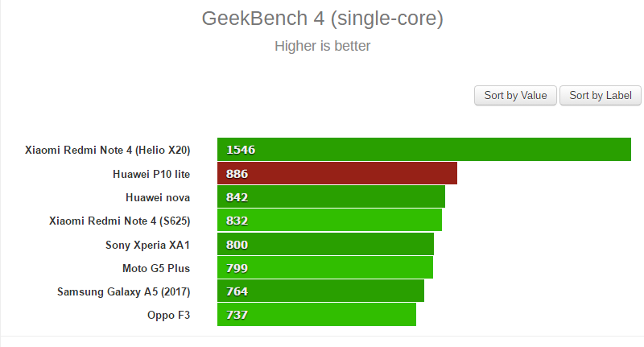Click the 1546 score value
The width and height of the screenshot is (644, 347).
240,150
